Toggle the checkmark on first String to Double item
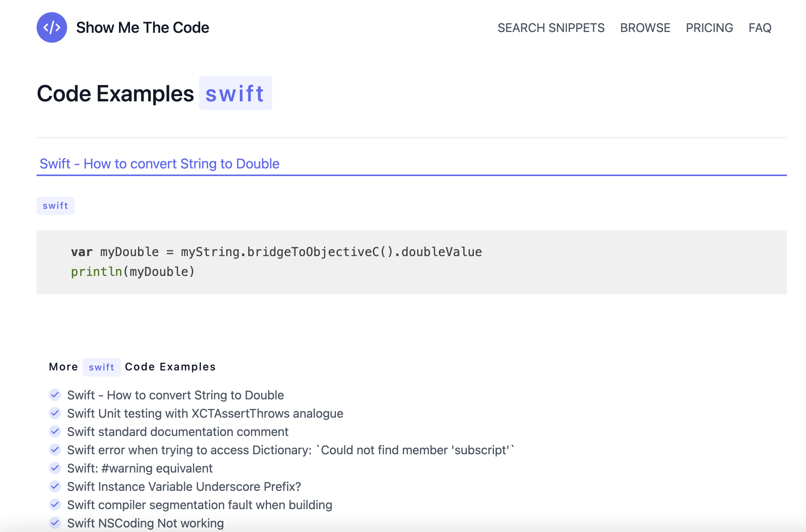Image resolution: width=806 pixels, height=532 pixels. 56,395
